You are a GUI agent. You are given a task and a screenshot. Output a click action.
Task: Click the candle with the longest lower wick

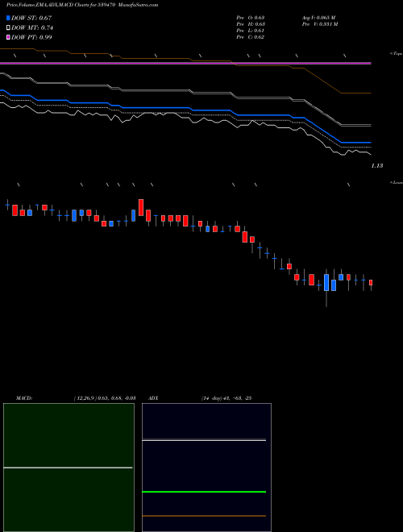click(326, 283)
